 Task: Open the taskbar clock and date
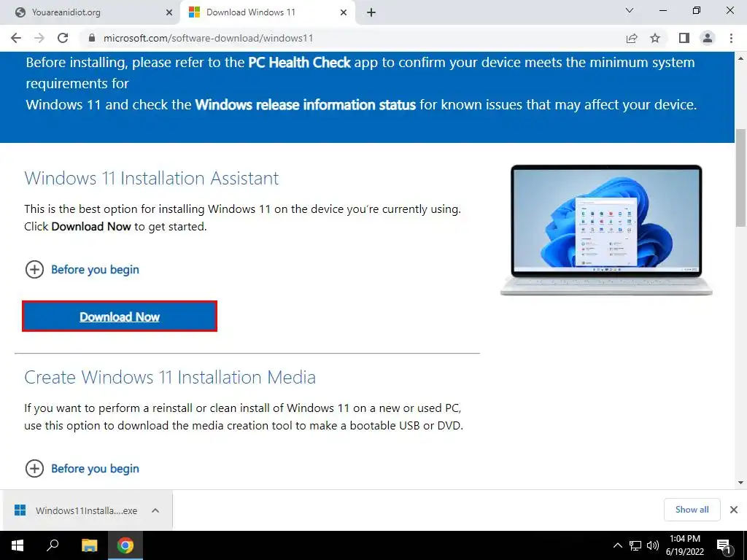coord(684,545)
